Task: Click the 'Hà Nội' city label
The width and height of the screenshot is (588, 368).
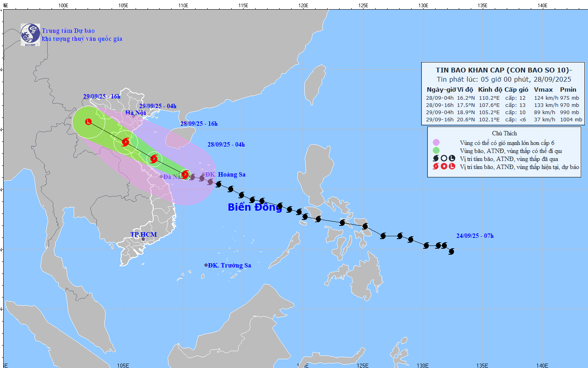Action: click(x=136, y=113)
